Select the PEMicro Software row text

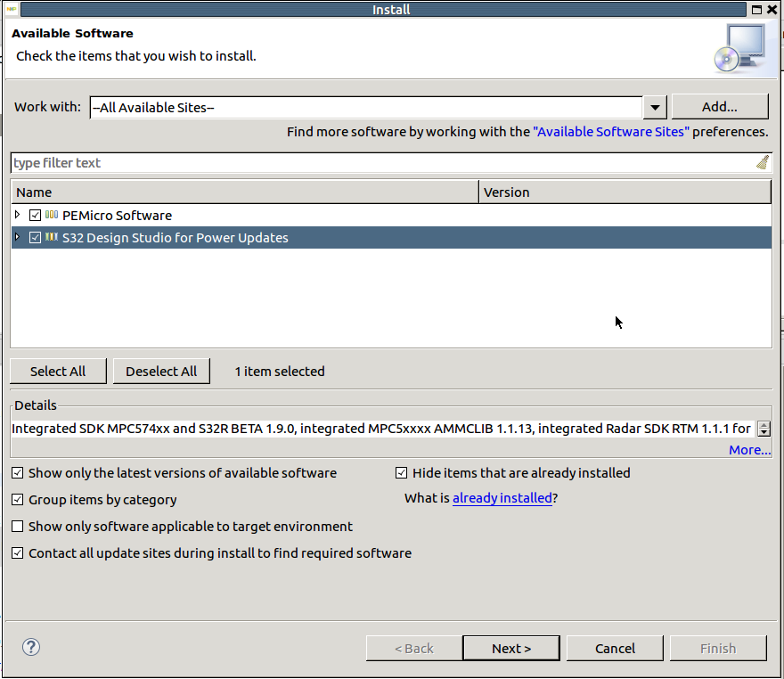(117, 216)
